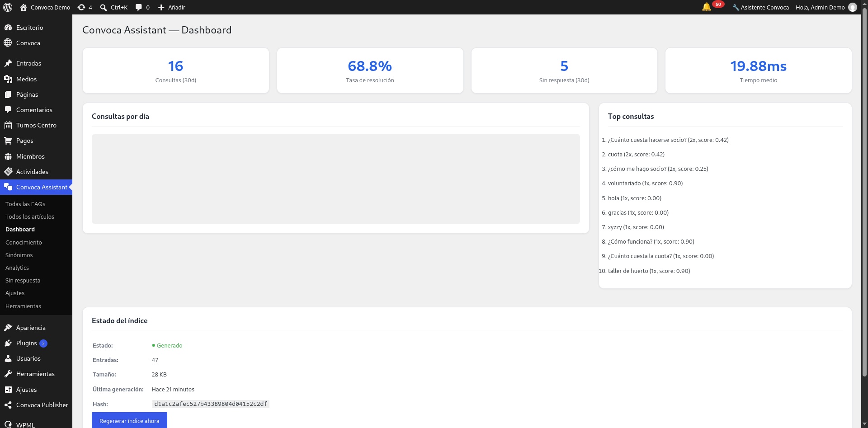Viewport: 868px width, 428px height.
Task: Open the Turnos Centro calendar icon
Action: coord(8,125)
